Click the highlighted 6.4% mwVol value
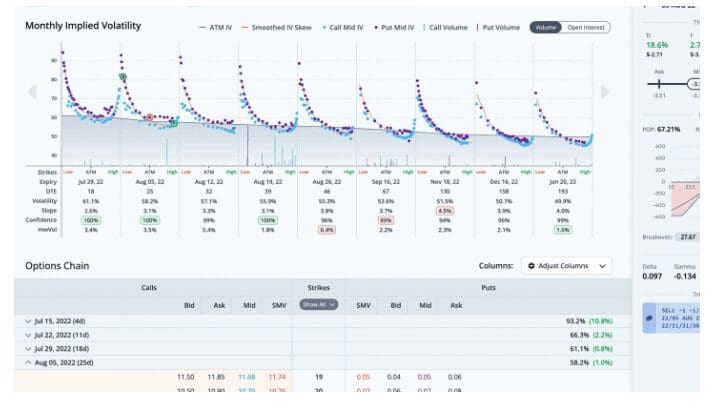 tap(326, 229)
